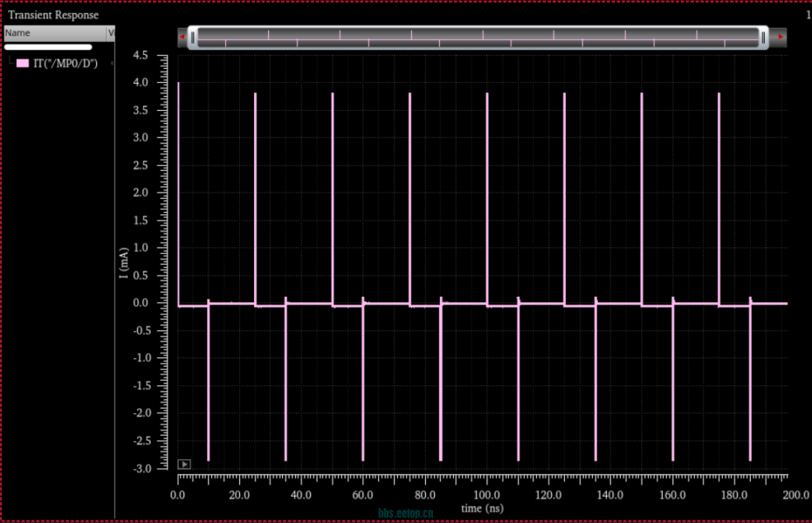Click the time (ns) axis label
This screenshot has width=812, height=523.
coord(482,508)
